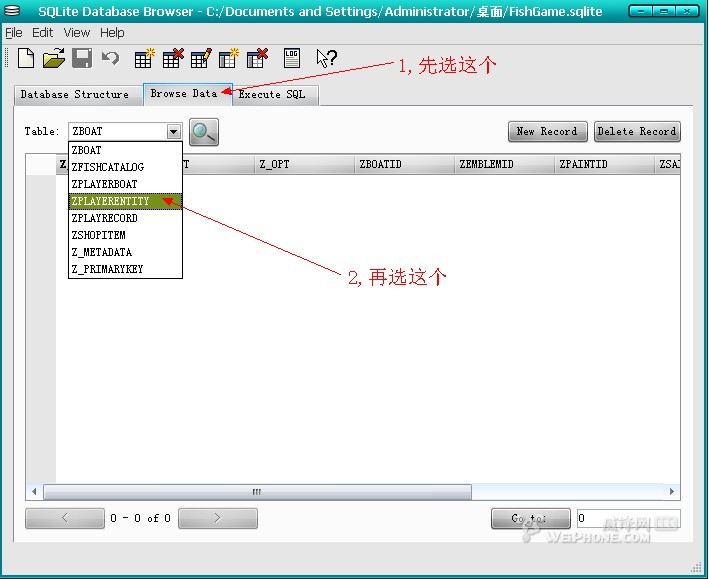Viewport: 709px width, 579px height.
Task: Click the magnifying glass search icon
Action: tap(204, 132)
